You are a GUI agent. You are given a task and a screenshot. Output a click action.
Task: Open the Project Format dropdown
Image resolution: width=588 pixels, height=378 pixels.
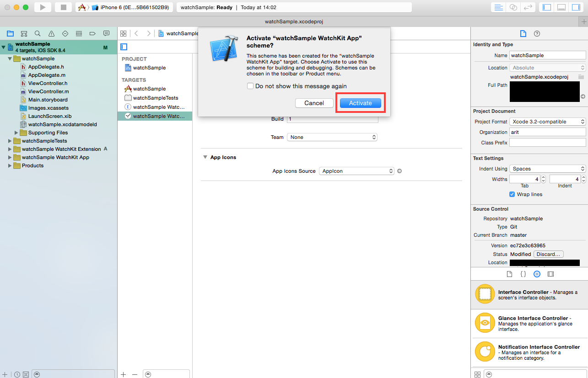[548, 122]
